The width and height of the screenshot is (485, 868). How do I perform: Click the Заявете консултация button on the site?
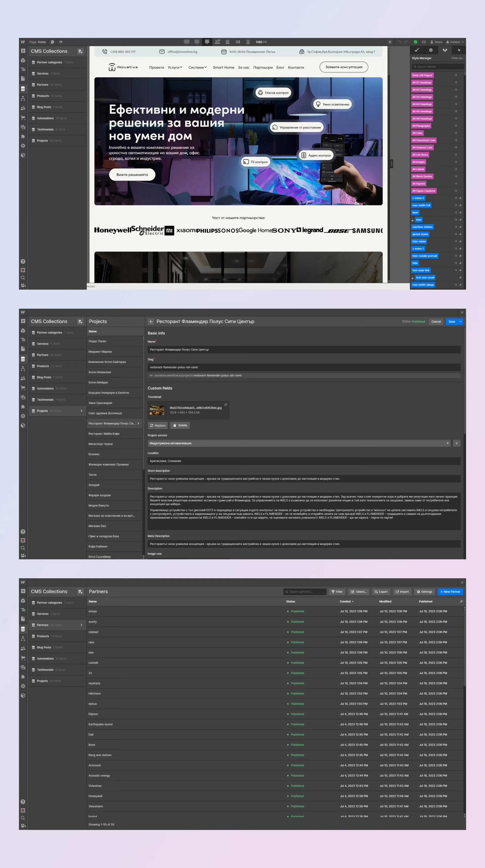[344, 67]
